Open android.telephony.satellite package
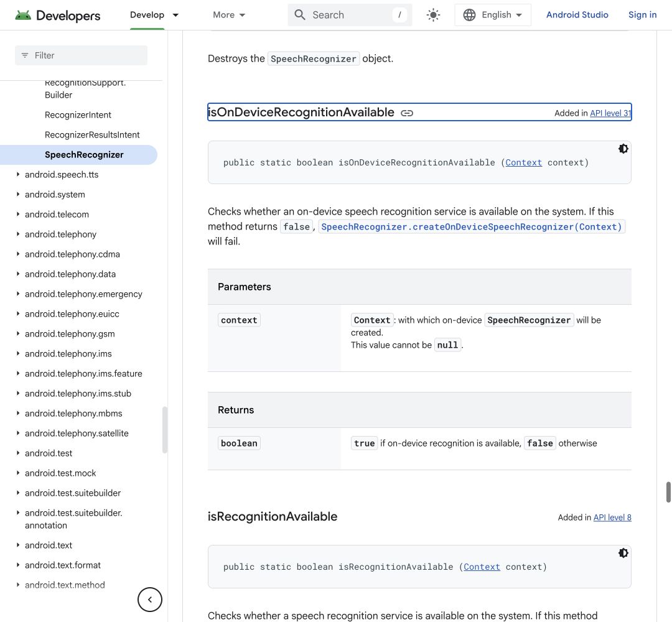Screen dimensions: 672x622 click(77, 434)
